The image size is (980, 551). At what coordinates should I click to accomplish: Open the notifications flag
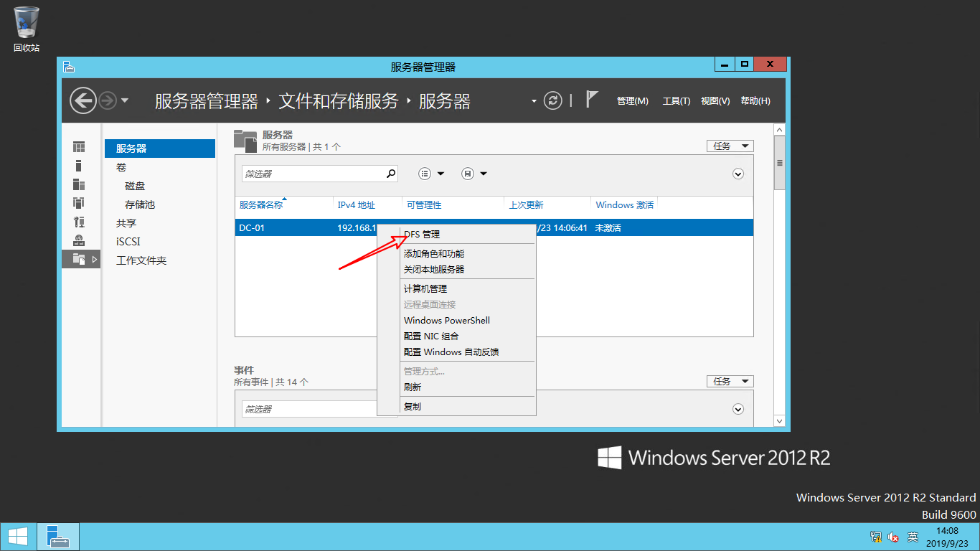coord(592,99)
